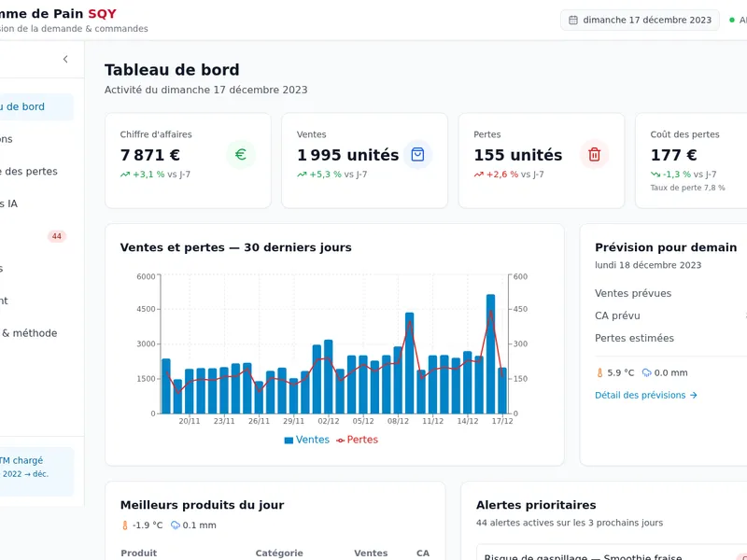Click the tallest Ventes bar in the chart

pyautogui.click(x=491, y=354)
